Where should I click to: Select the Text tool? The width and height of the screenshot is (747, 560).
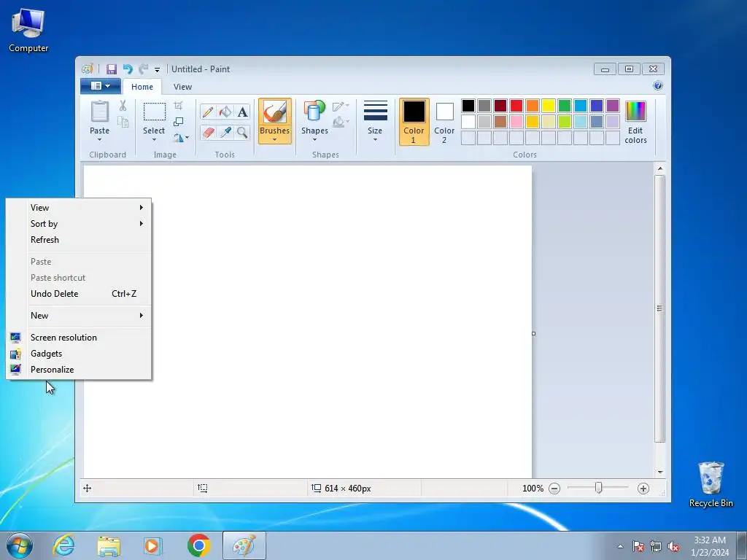242,112
